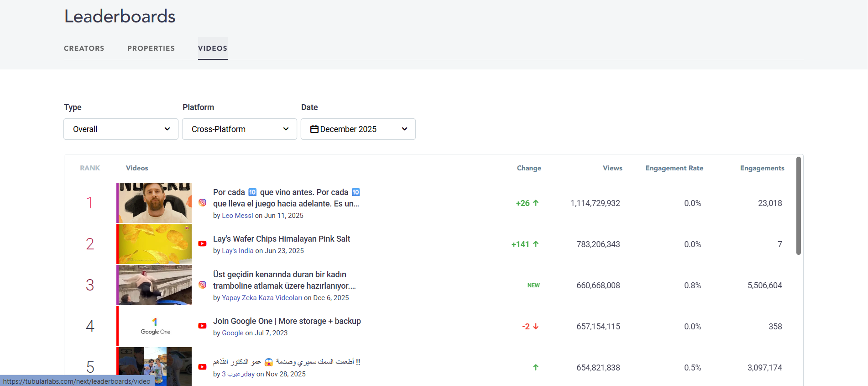868x386 pixels.
Task: Open the December 2025 date picker
Action: [x=358, y=129]
